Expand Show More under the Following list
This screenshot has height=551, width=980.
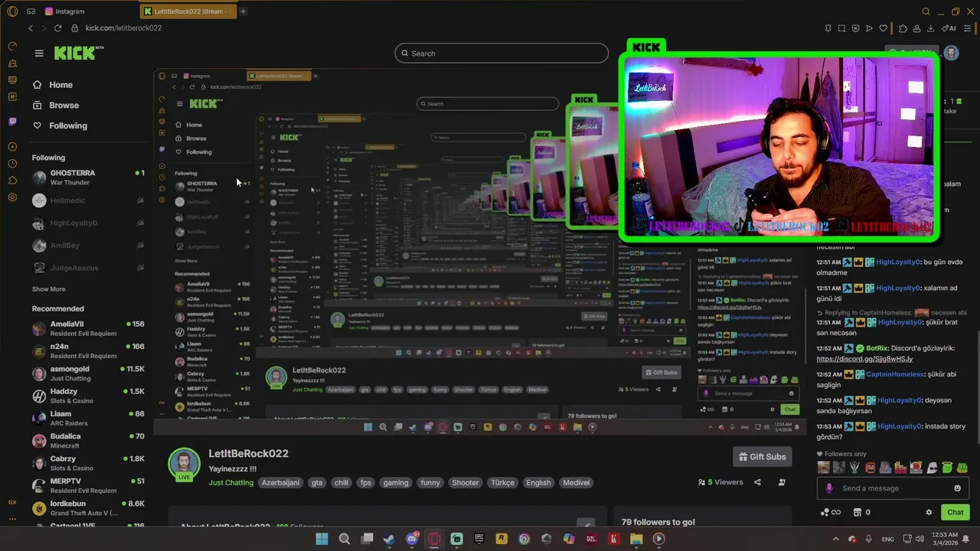[x=48, y=289]
